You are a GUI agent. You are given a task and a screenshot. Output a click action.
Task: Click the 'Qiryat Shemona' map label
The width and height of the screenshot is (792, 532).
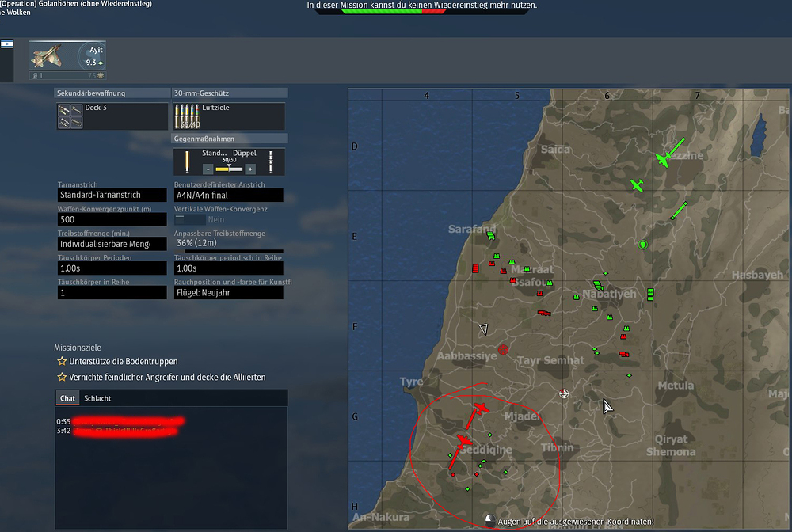(x=671, y=445)
